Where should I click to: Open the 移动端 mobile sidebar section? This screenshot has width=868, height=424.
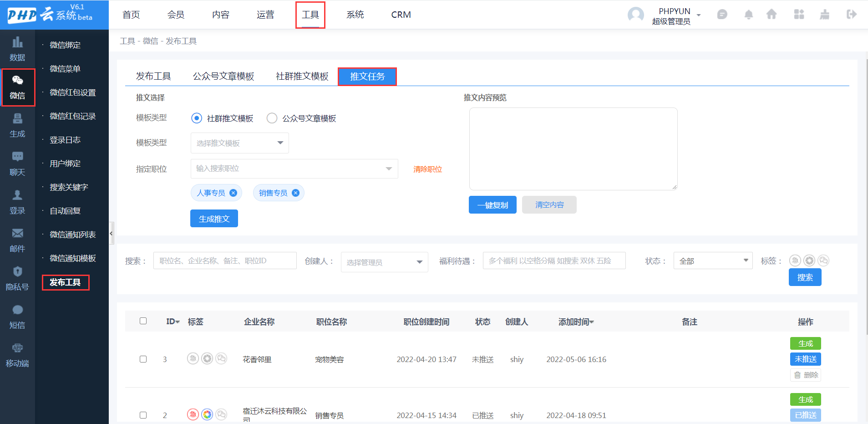point(17,355)
